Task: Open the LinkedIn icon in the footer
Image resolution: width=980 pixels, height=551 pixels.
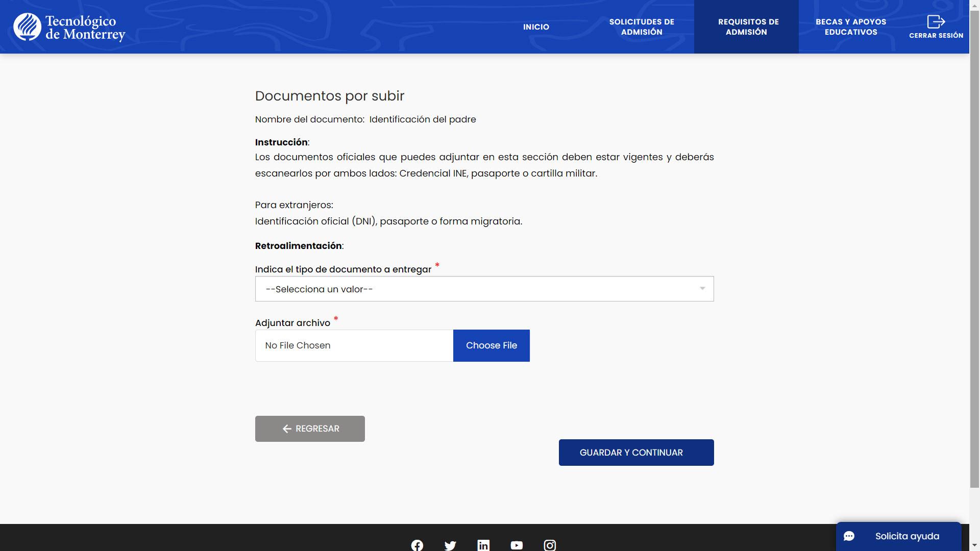Action: [x=483, y=545]
